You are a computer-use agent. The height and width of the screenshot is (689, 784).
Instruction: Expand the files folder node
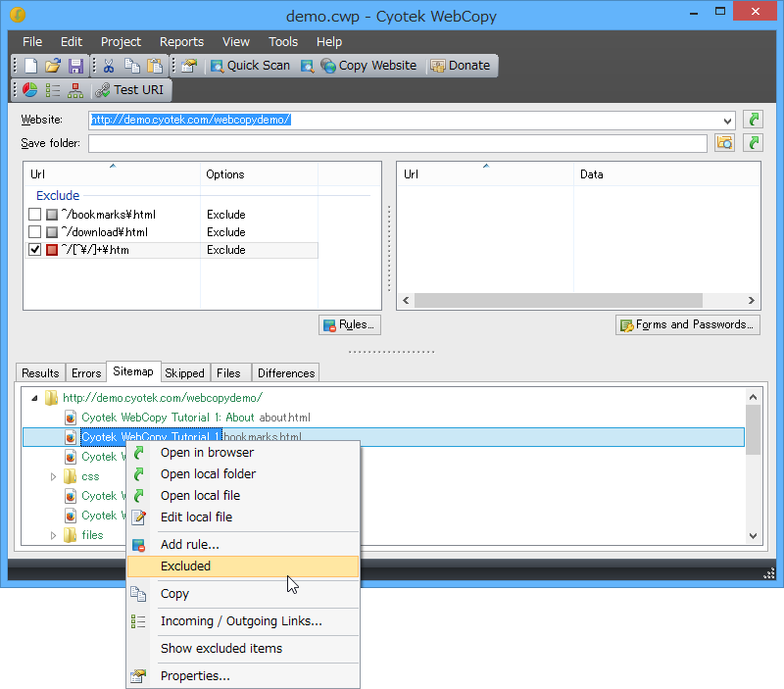coord(53,535)
